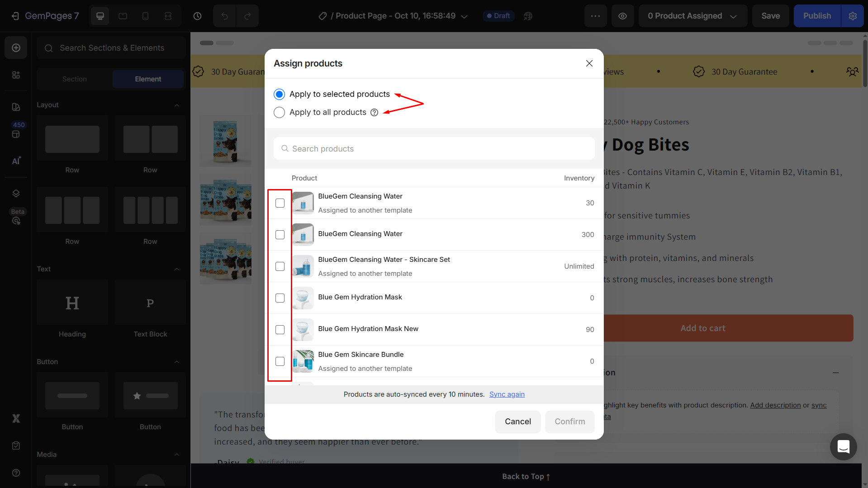The height and width of the screenshot is (488, 868).
Task: Click the preview eye icon
Action: pos(622,16)
